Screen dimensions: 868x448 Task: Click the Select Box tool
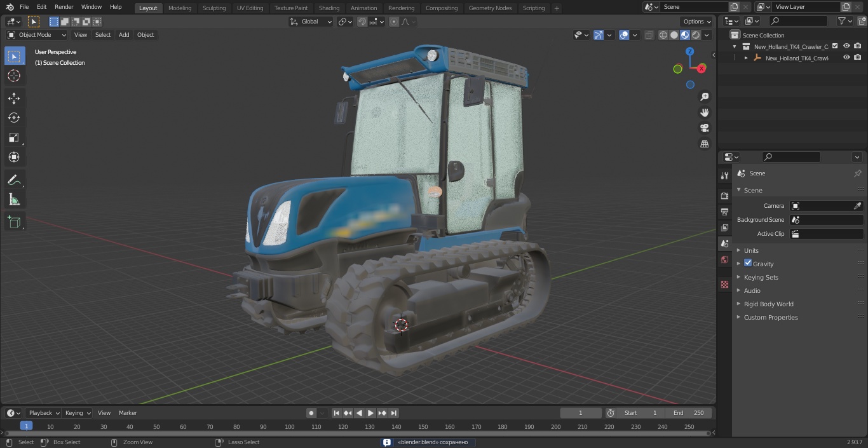(x=14, y=56)
